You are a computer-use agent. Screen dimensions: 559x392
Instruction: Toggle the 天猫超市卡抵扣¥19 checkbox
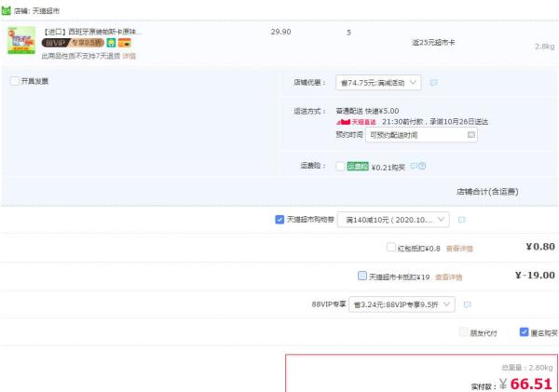tap(361, 276)
